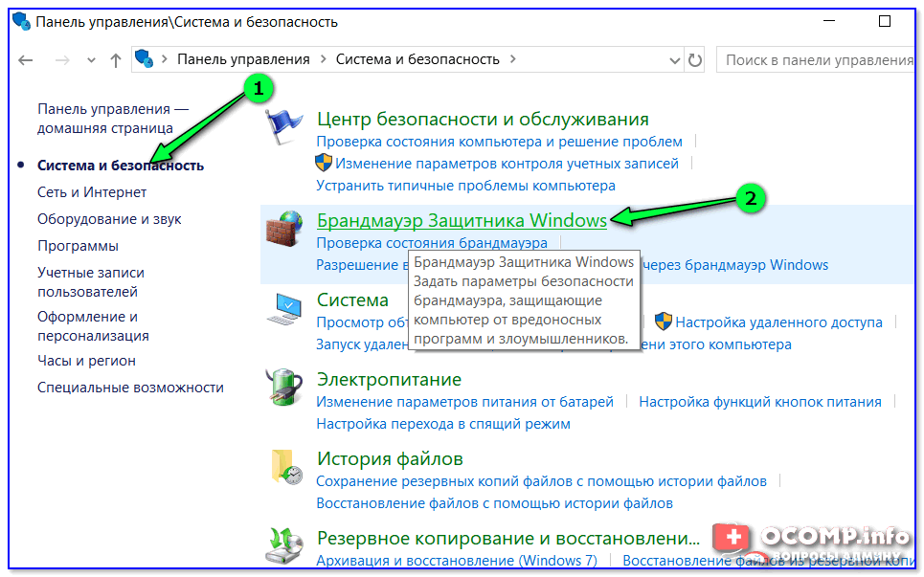The width and height of the screenshot is (924, 577).
Task: Click the shield icon beside Изменение параметров контроля
Action: pos(324,163)
